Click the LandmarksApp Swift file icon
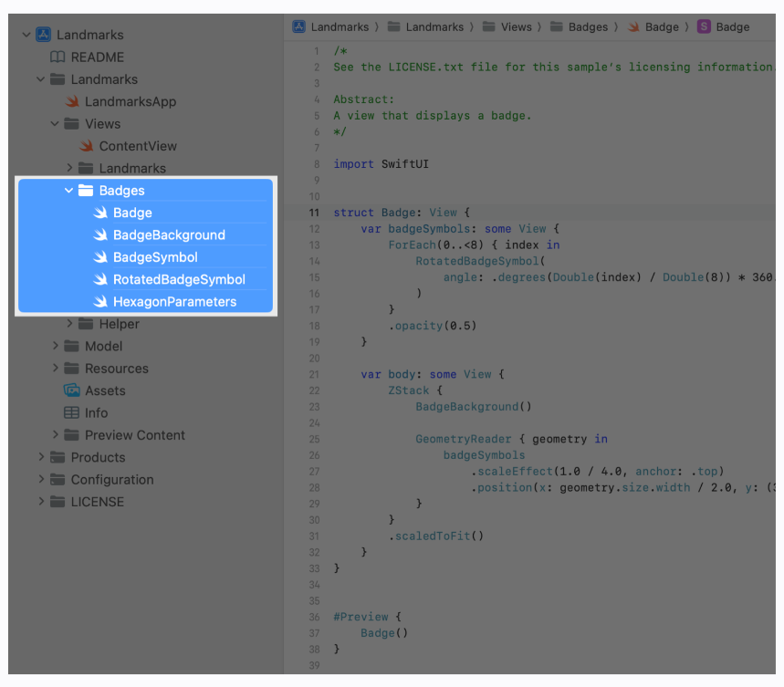Viewport: 784px width, 687px height. pyautogui.click(x=72, y=101)
